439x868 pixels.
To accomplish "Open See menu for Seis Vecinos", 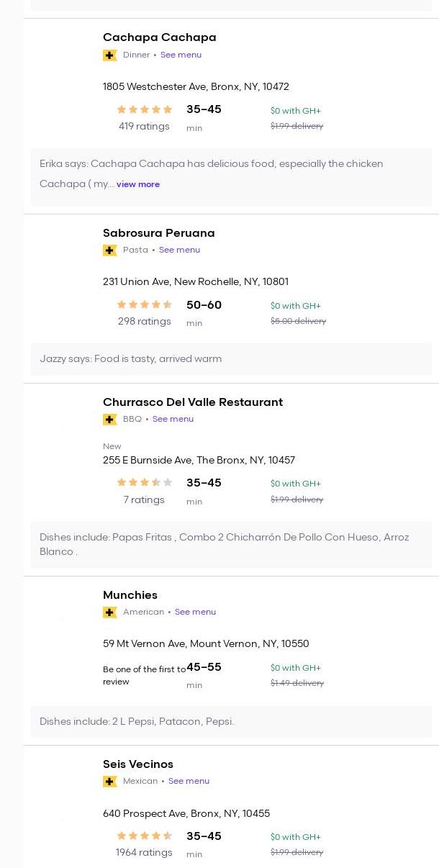I will point(189,781).
